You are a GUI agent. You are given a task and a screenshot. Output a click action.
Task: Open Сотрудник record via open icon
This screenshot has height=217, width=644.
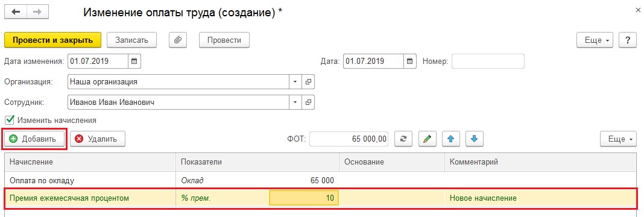coord(308,102)
